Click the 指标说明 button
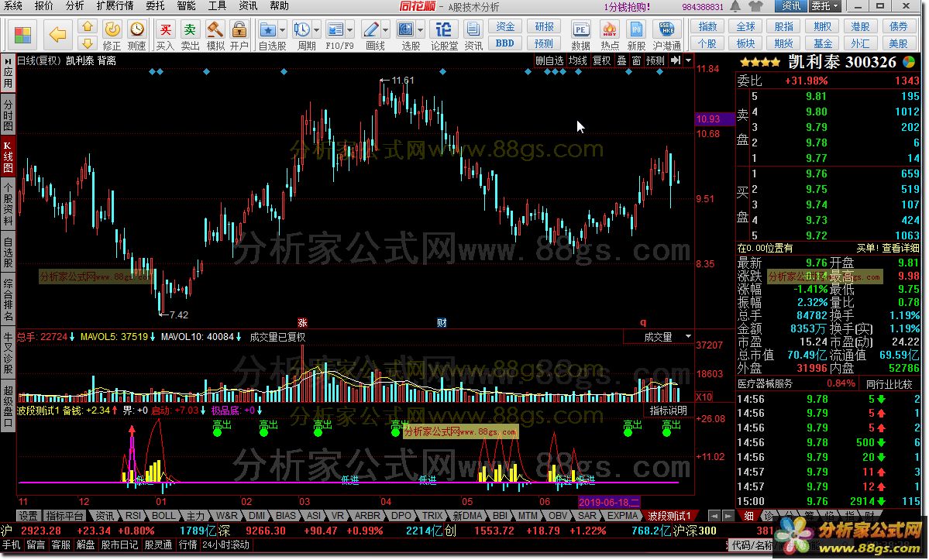Viewport: 929px width, 560px height. (669, 411)
